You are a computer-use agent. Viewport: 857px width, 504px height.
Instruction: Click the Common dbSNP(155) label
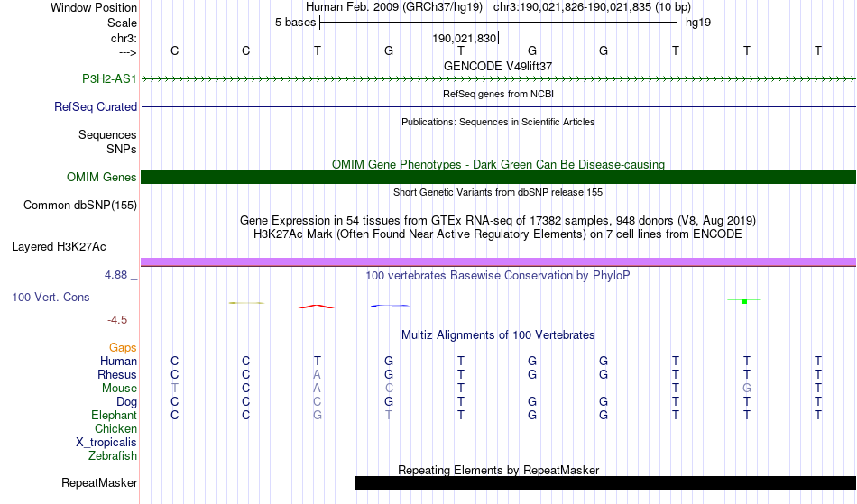80,206
